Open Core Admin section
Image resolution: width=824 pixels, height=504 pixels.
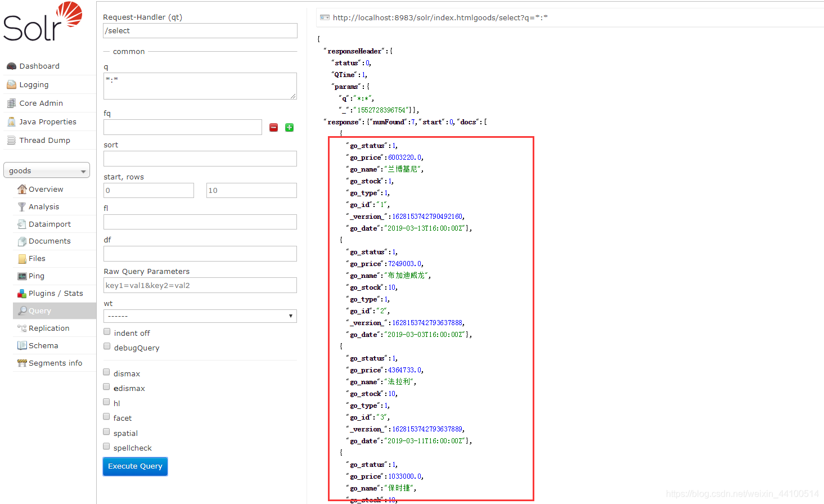click(x=41, y=103)
